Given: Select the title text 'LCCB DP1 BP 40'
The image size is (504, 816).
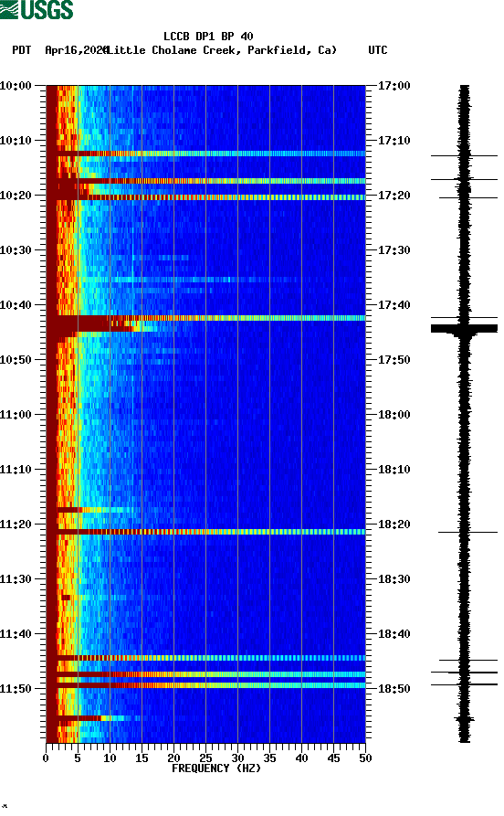Looking at the screenshot, I should pyautogui.click(x=208, y=37).
